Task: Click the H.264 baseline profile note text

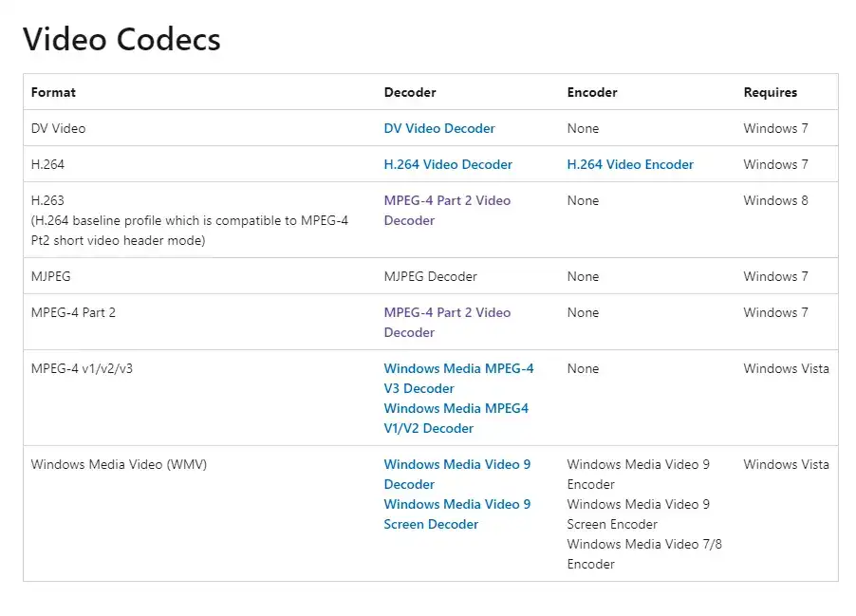Action: pos(190,231)
